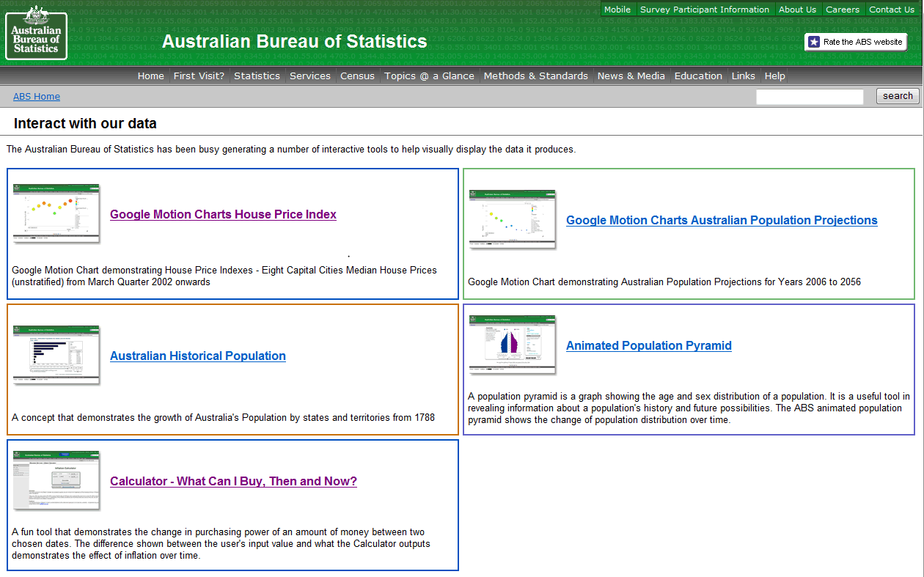Visit the Survey Participant Information page
This screenshot has height=577, width=924.
[705, 10]
